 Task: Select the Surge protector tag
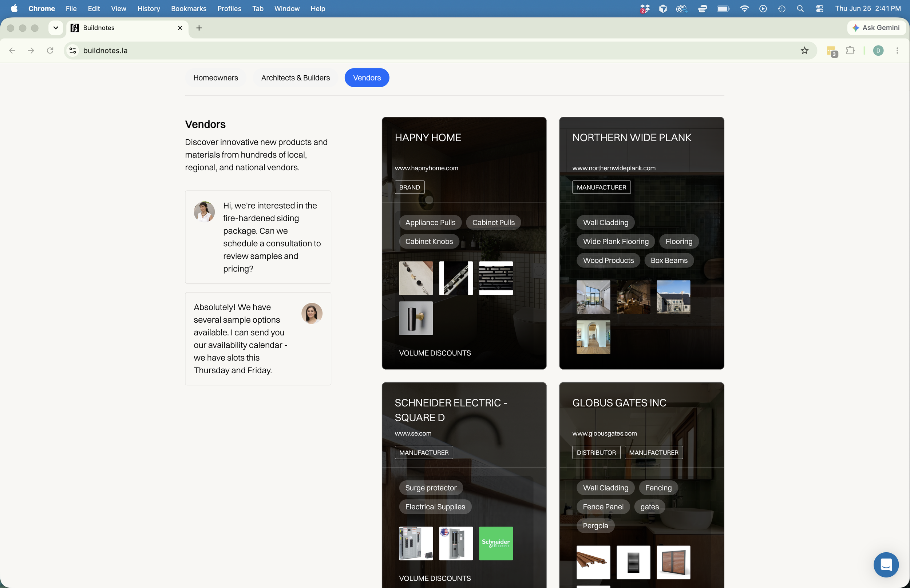click(430, 488)
